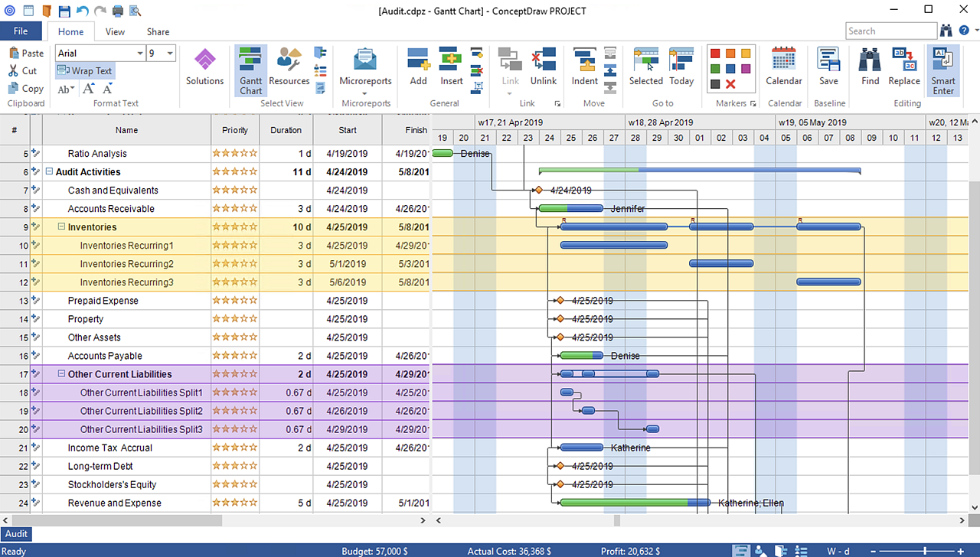980x557 pixels.
Task: Collapse Other Current Liabilities group
Action: click(x=61, y=374)
